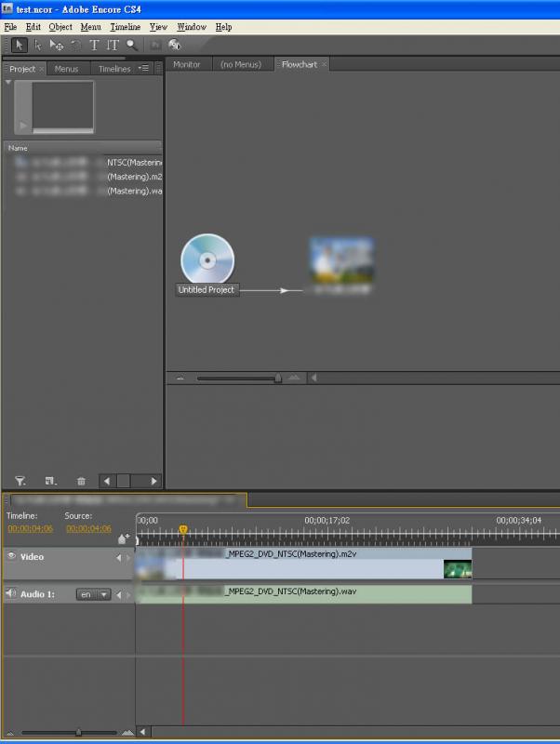
Task: Click the Timeline timecode value
Action: pos(30,528)
